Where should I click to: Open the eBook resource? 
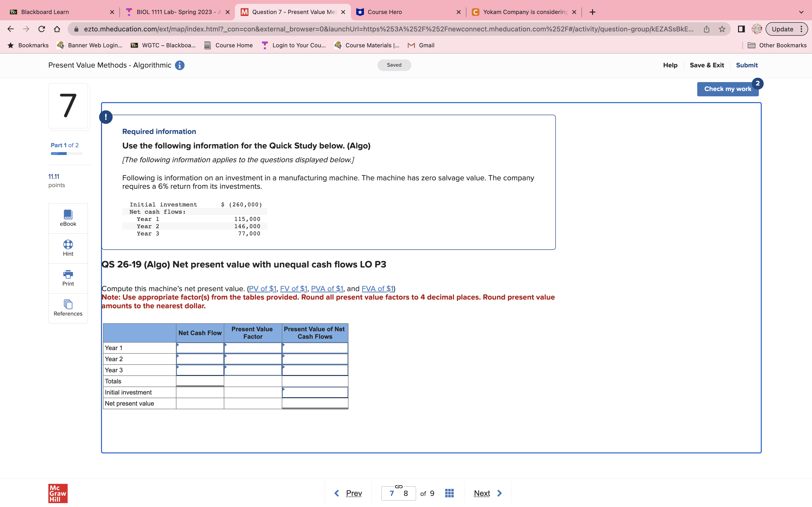point(68,218)
